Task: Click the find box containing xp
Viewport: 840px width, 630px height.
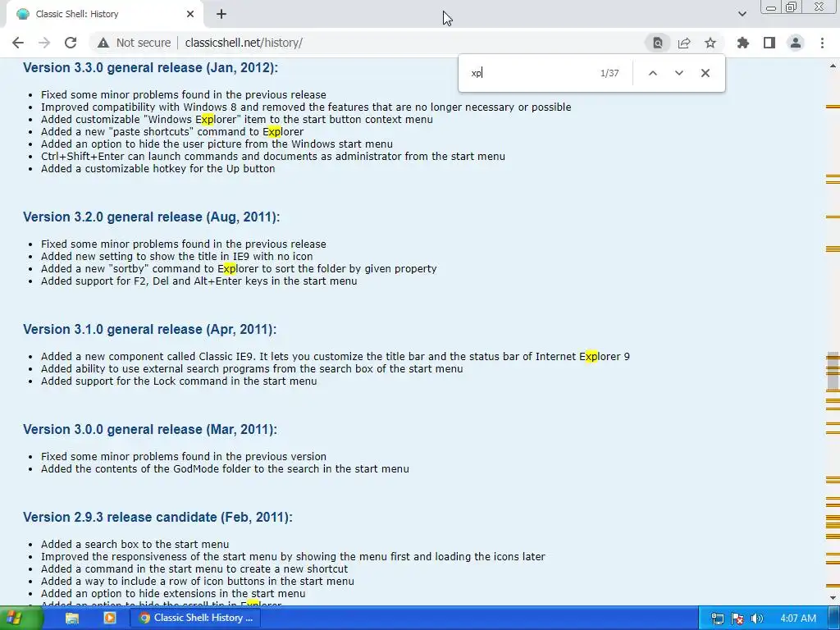Action: (x=531, y=73)
